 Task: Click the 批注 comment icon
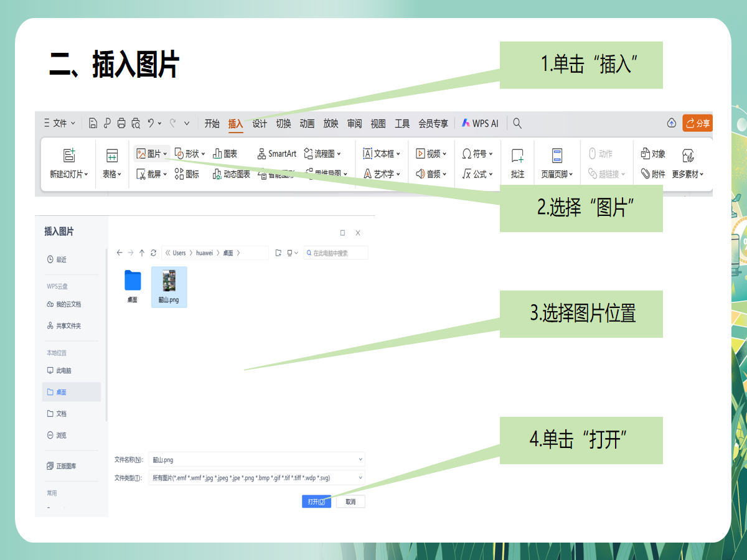(517, 156)
